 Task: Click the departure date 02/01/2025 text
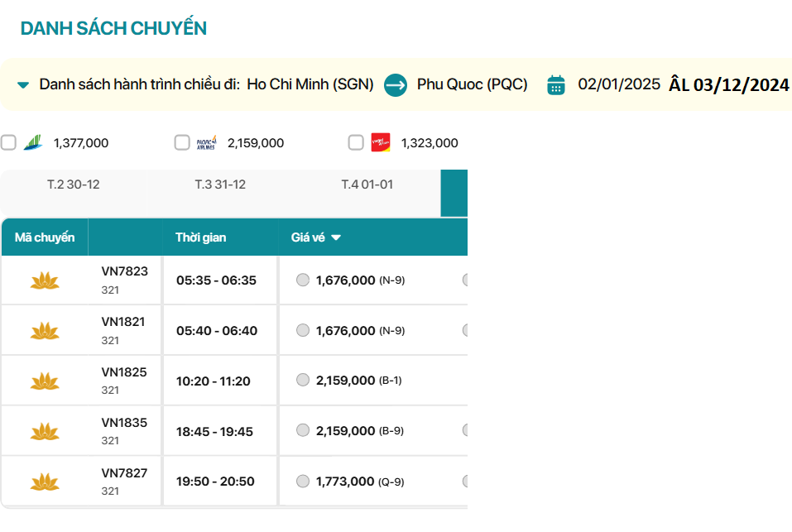coord(619,84)
